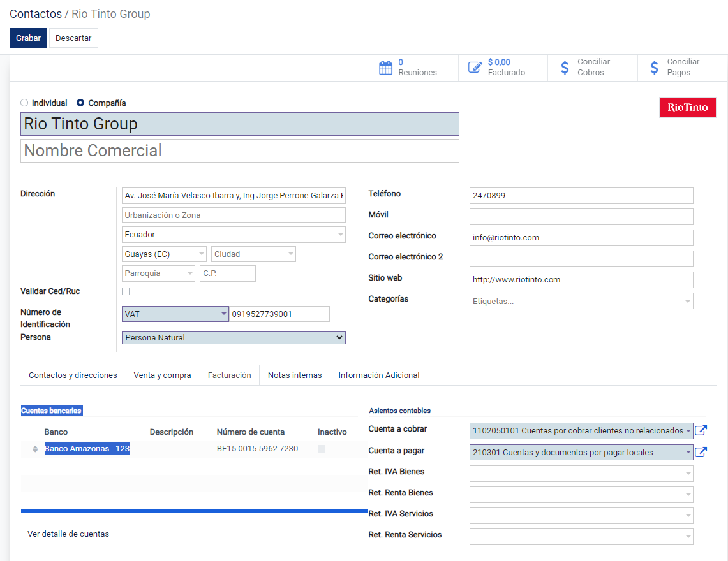This screenshot has height=561, width=728.
Task: Click the street address field
Action: point(234,196)
